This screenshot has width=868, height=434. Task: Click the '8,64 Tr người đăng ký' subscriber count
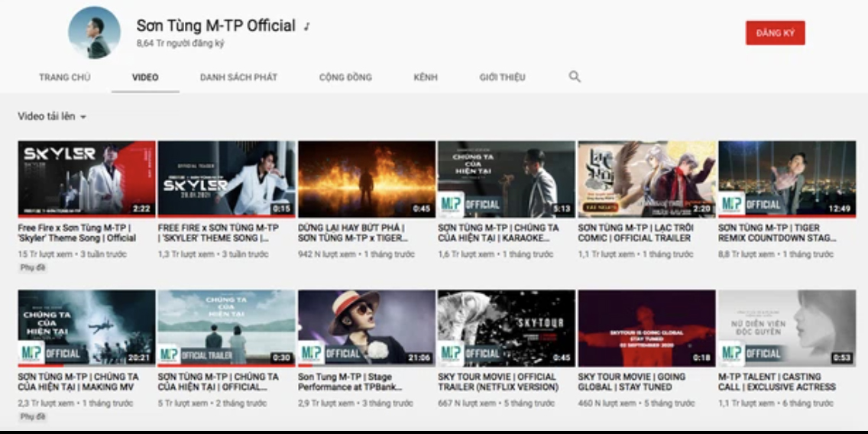(180, 44)
